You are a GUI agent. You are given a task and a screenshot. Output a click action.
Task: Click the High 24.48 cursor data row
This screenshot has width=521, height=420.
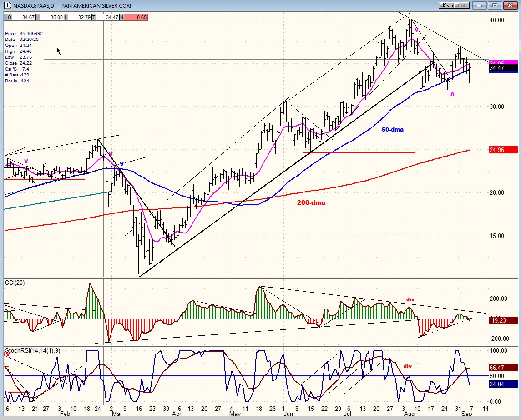point(19,51)
